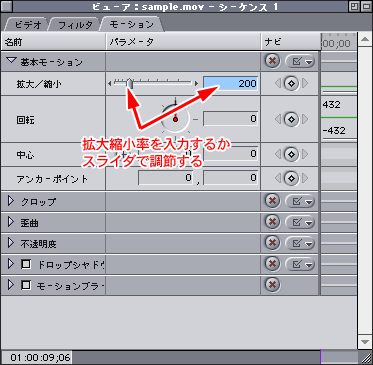Viewport: 373px width, 365px height.
Task: Reset ドロップシャドウ with red X button
Action: pos(272,264)
